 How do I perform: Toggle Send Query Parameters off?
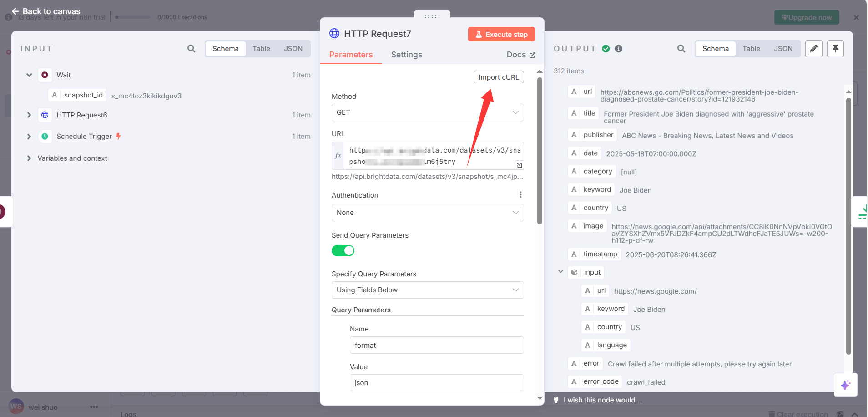tap(343, 250)
